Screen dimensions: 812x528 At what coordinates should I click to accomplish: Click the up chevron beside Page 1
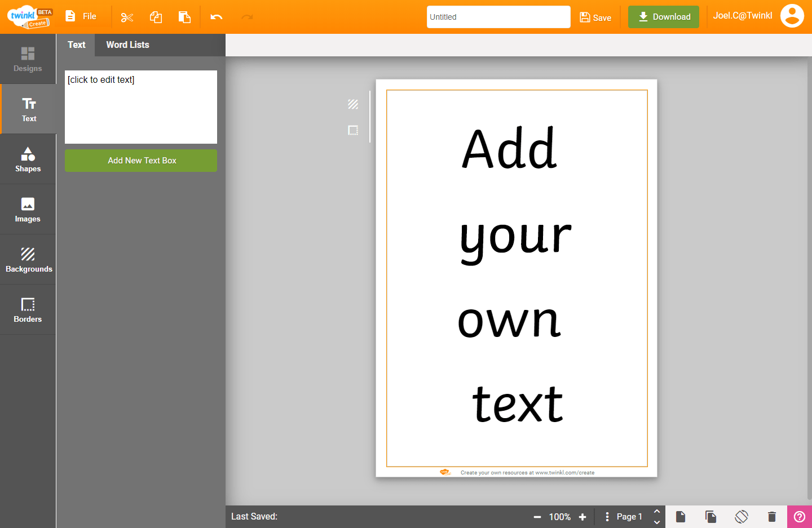[x=656, y=510]
